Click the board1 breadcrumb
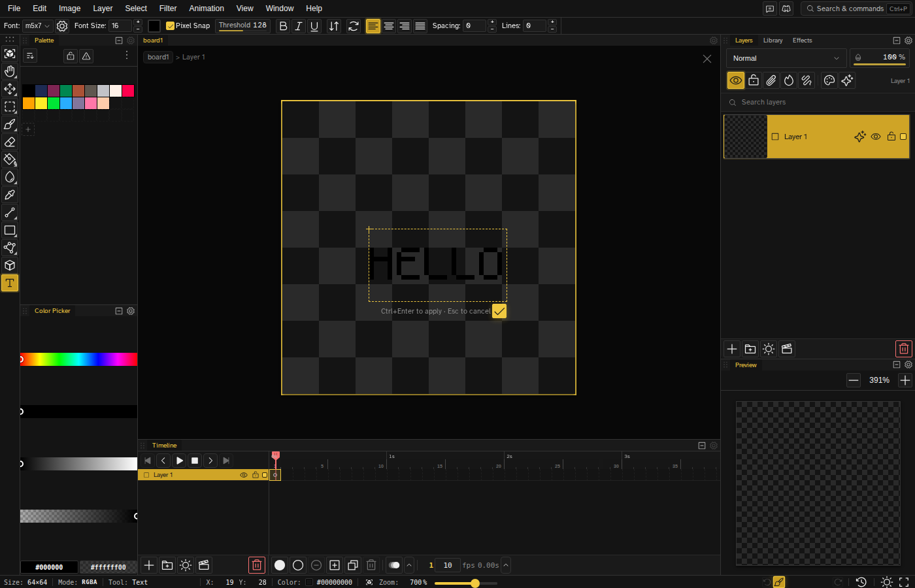The width and height of the screenshot is (915, 588). click(x=158, y=57)
